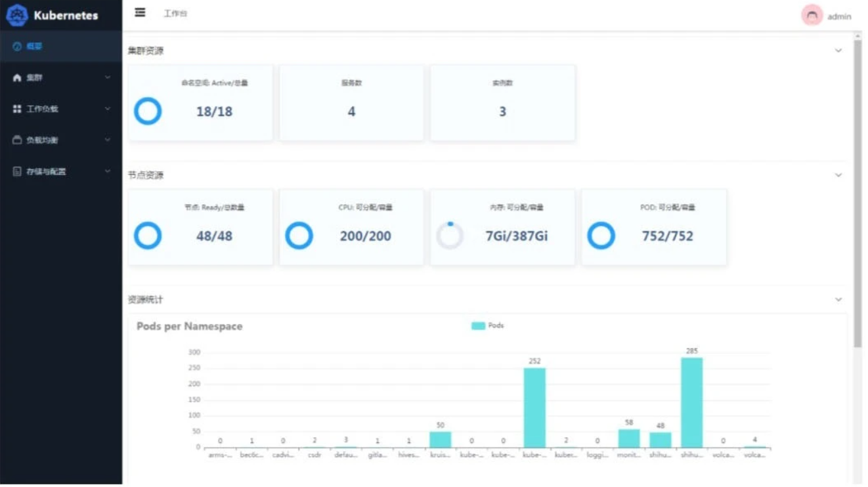Open the 存储与配置 menu item label

click(46, 171)
